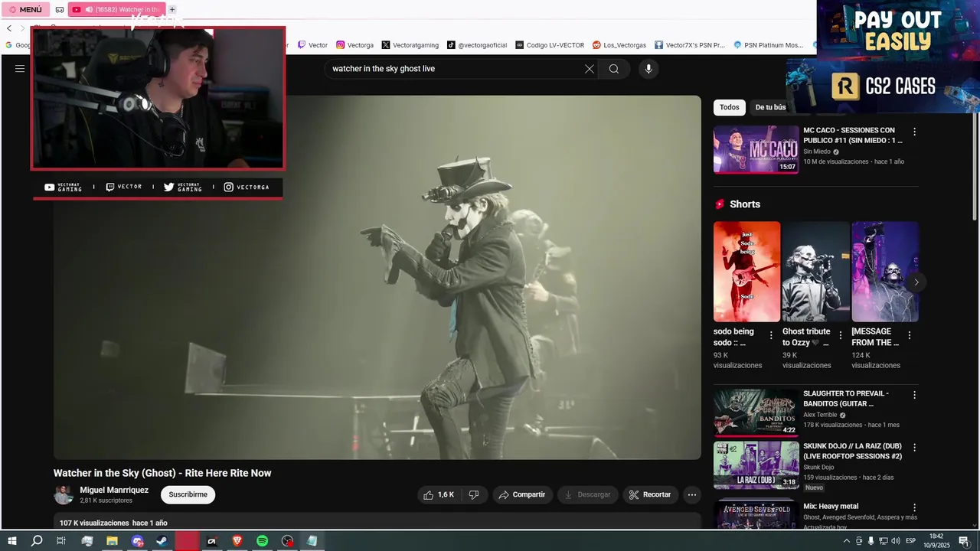
Task: Open Task View on the taskbar
Action: (61, 541)
